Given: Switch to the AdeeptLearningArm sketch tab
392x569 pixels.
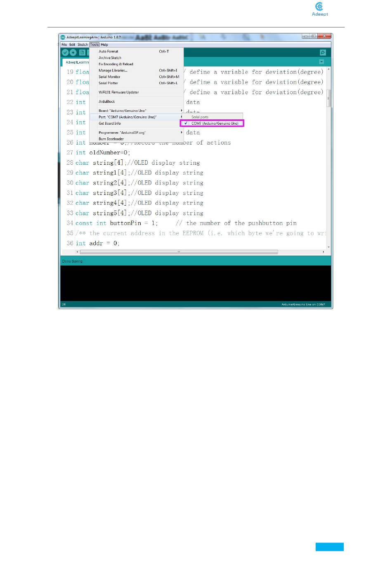Looking at the screenshot, I should point(77,62).
